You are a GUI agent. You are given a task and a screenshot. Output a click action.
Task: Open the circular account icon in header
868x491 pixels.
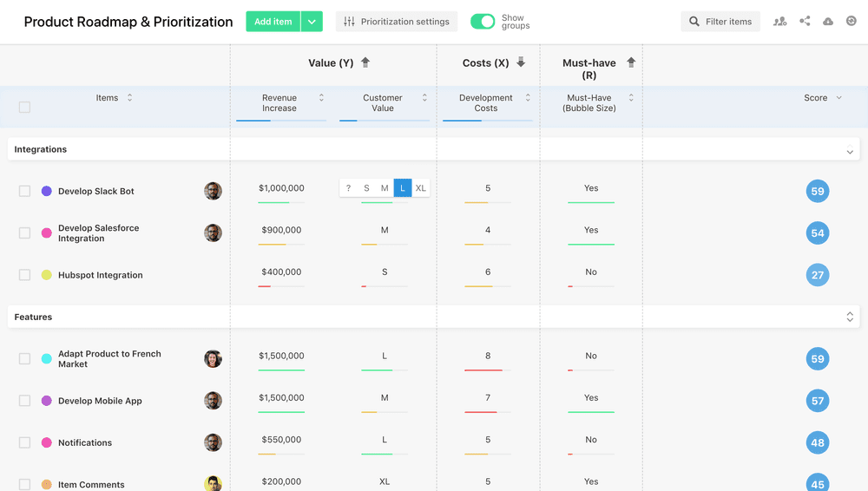click(x=852, y=21)
